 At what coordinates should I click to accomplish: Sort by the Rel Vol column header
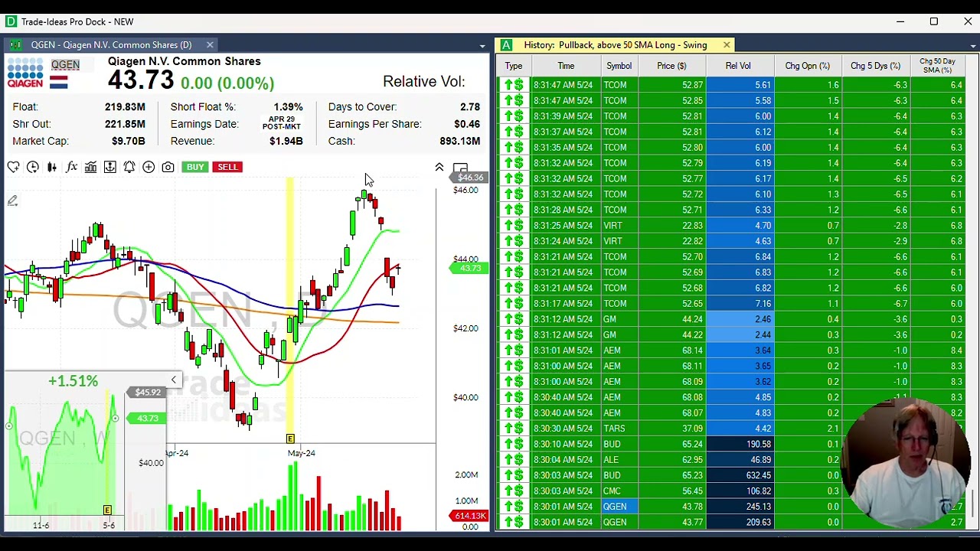pyautogui.click(x=739, y=66)
